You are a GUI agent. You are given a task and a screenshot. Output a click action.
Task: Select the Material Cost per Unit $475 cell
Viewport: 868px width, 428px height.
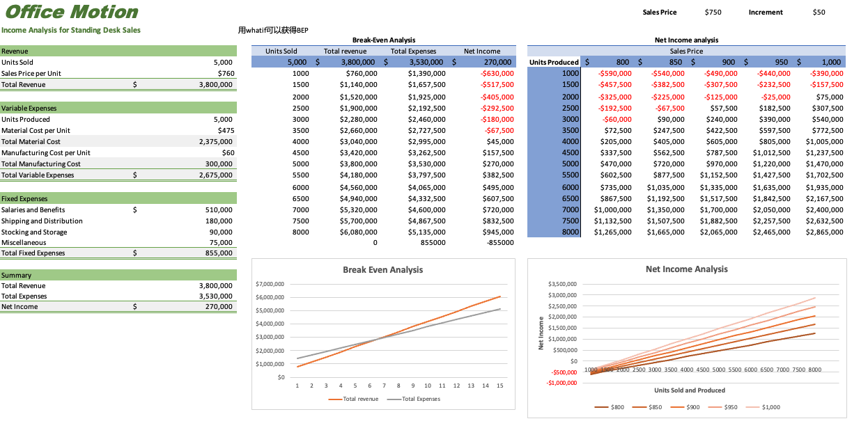coord(225,130)
